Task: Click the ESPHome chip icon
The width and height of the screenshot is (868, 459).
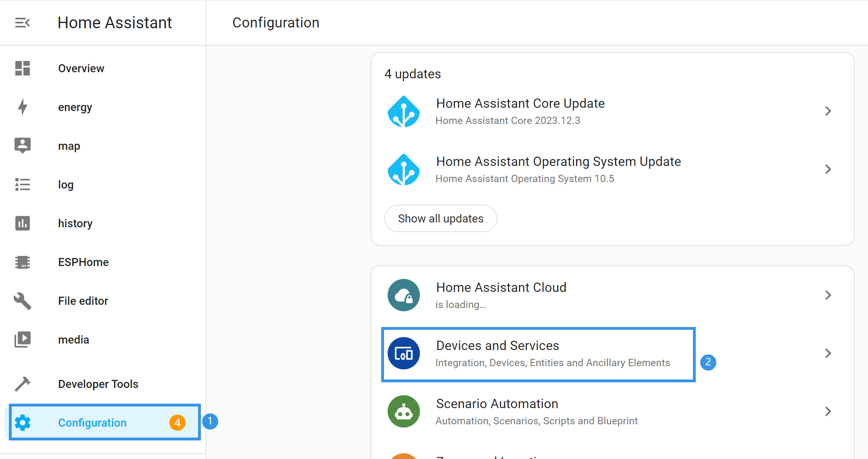Action: pyautogui.click(x=23, y=262)
